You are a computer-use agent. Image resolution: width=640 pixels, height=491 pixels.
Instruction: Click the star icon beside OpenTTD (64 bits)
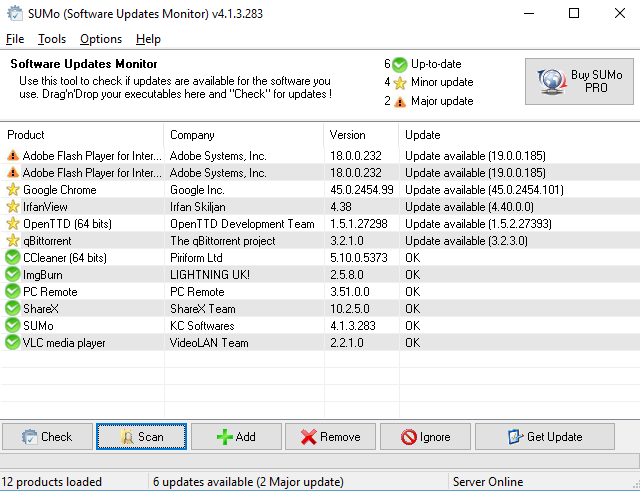pyautogui.click(x=13, y=223)
